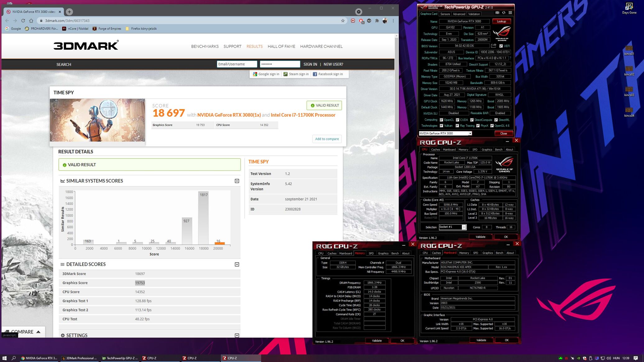Screen dimensions: 644x362
Task: Click the Time Spy result thumbnail
Action: (97, 120)
